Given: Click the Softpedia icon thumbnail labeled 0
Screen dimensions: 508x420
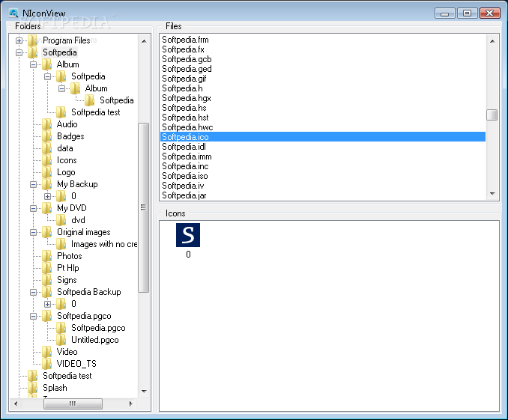Looking at the screenshot, I should click(x=188, y=235).
